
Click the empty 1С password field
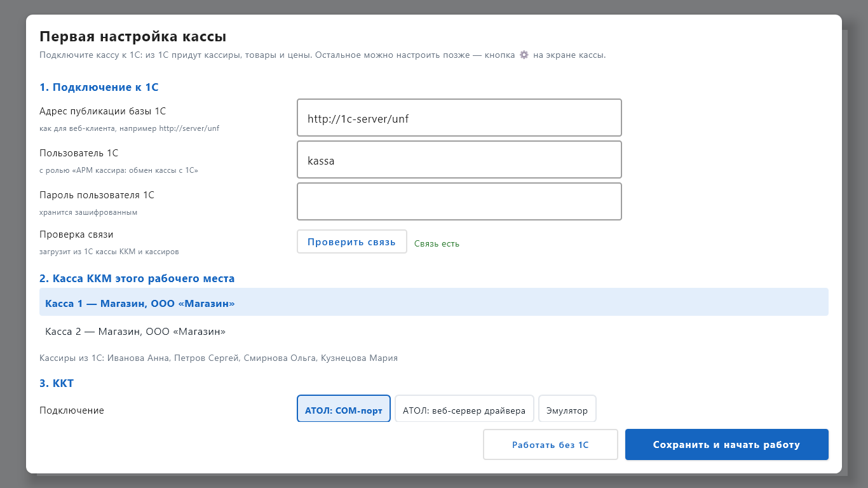click(459, 201)
